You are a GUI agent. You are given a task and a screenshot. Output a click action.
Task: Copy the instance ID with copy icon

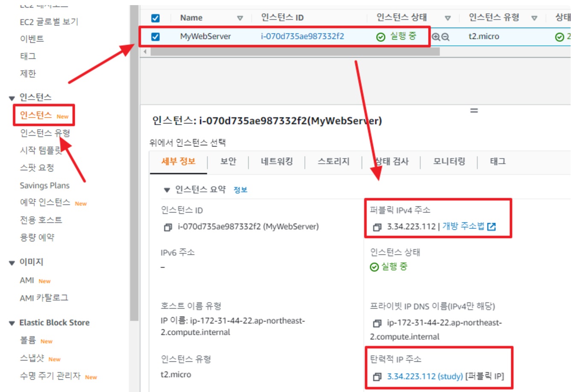(168, 228)
